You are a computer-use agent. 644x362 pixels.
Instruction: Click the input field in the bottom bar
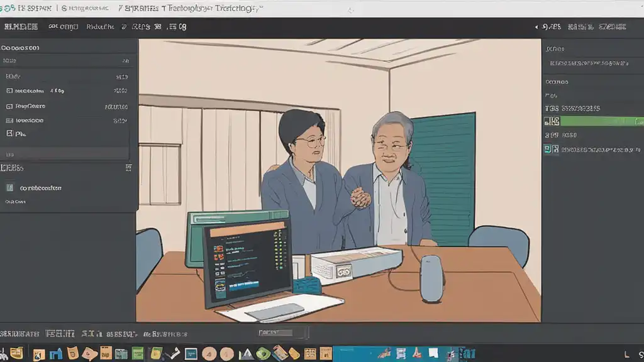(282, 332)
